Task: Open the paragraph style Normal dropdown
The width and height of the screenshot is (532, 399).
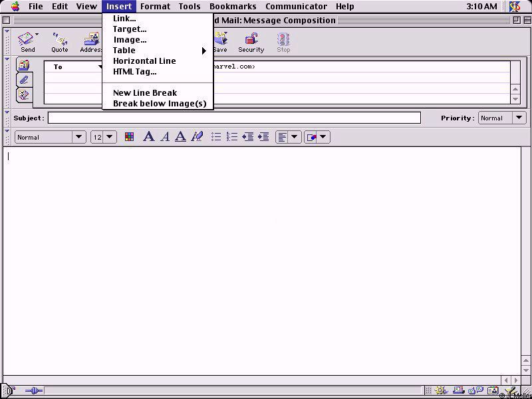Action: (x=51, y=137)
